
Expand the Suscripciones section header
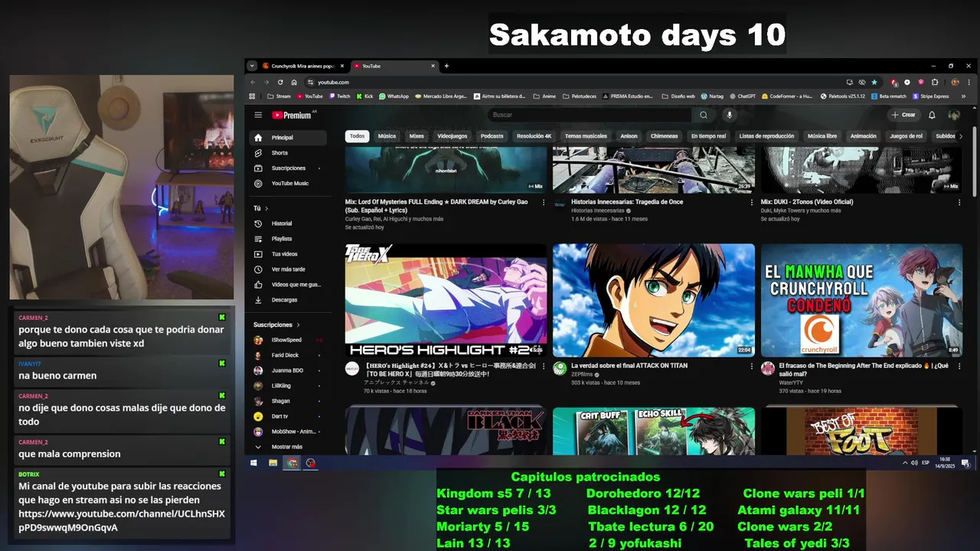pyautogui.click(x=276, y=324)
